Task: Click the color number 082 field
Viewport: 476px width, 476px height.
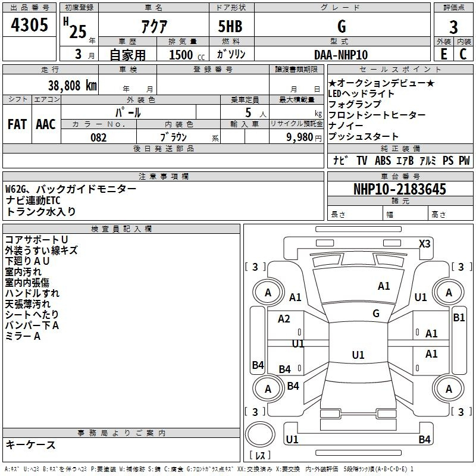Action: click(x=99, y=137)
